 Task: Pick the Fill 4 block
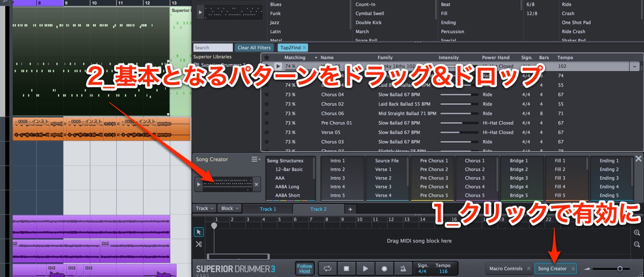560,187
